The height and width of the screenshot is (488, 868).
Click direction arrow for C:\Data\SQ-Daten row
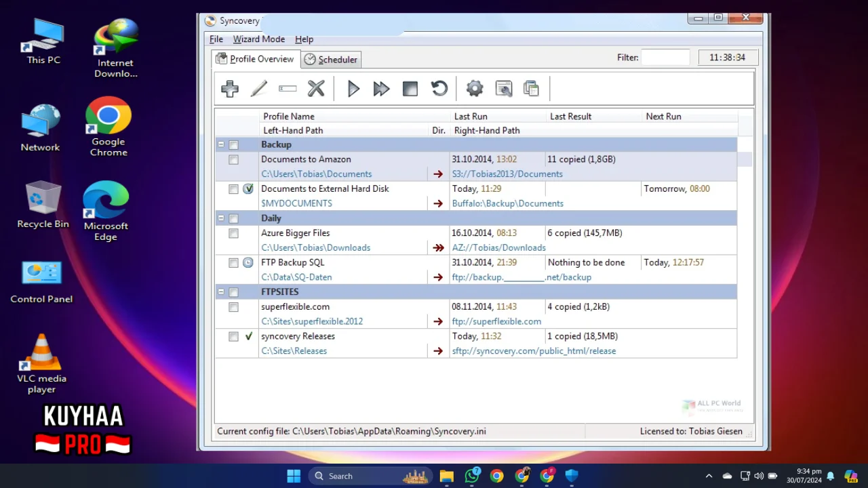point(438,277)
